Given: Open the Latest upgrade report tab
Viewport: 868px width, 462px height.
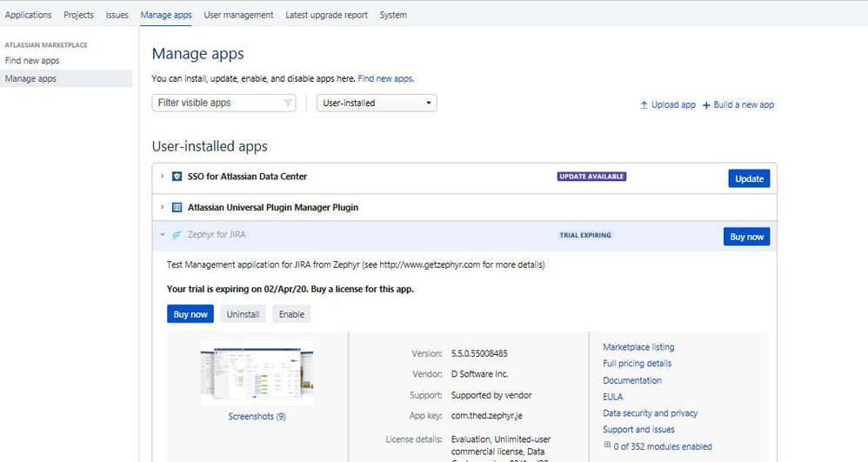Looking at the screenshot, I should [327, 15].
